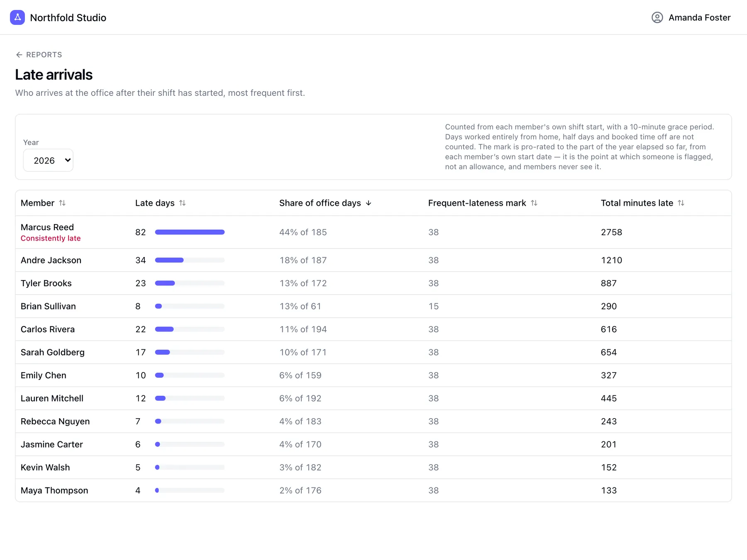Click the lateness mark value 15
The image size is (747, 560).
[433, 306]
